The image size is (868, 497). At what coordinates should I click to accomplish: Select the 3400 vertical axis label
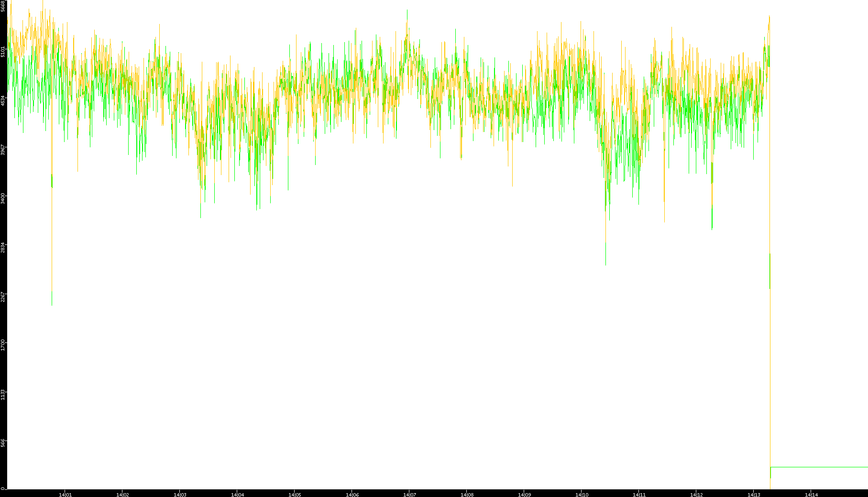[3, 198]
